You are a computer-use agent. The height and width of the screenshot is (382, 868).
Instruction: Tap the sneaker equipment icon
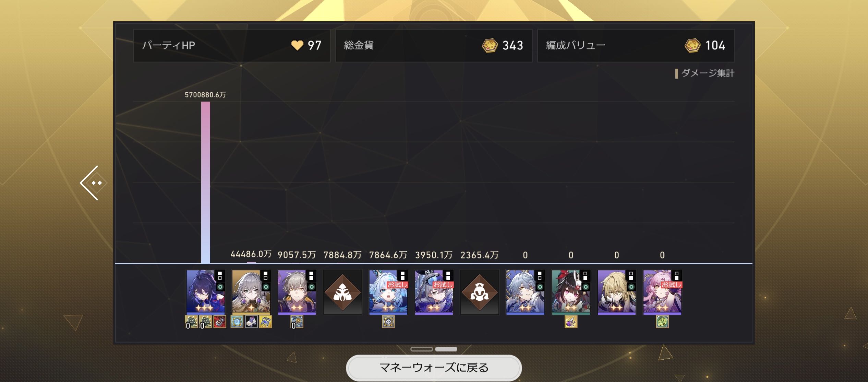click(251, 322)
